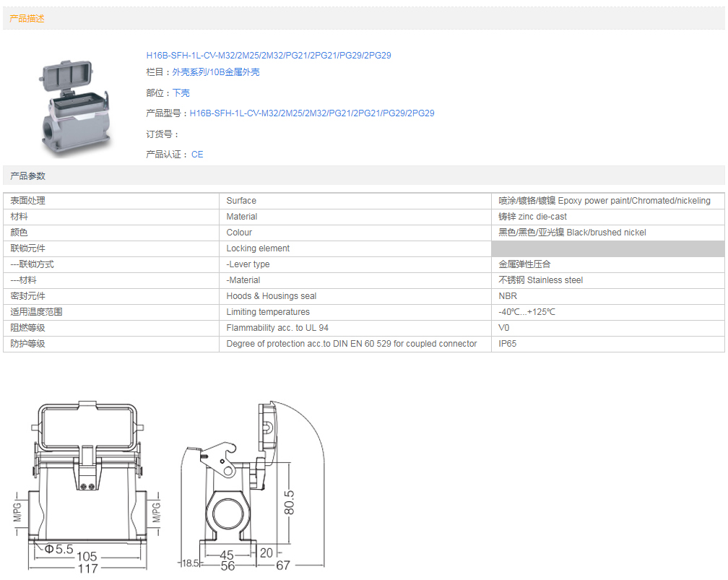The width and height of the screenshot is (728, 580).
Task: Click the IP65 protection rating cell
Action: point(508,344)
